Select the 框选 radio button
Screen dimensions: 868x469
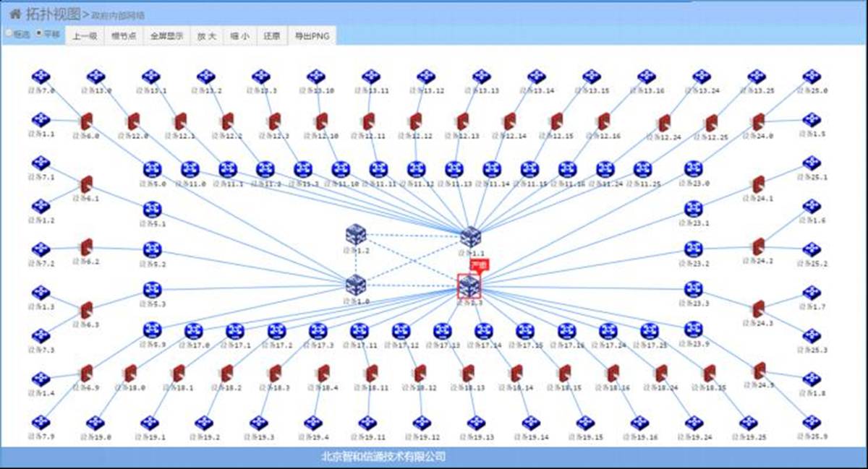pos(9,33)
